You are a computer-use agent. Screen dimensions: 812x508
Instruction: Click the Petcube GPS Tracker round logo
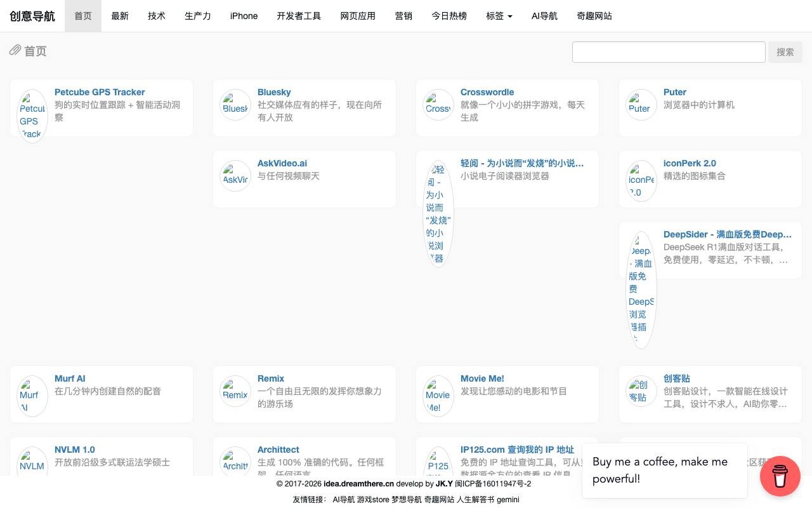[32, 116]
